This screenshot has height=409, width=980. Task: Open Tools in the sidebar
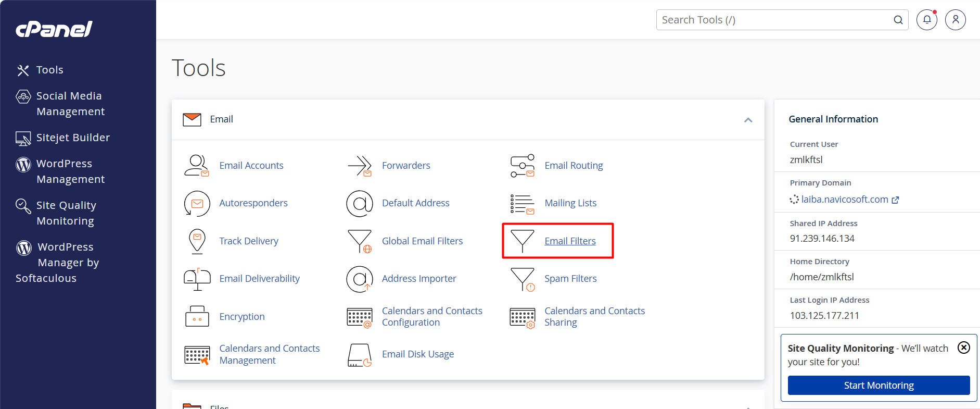coord(49,70)
